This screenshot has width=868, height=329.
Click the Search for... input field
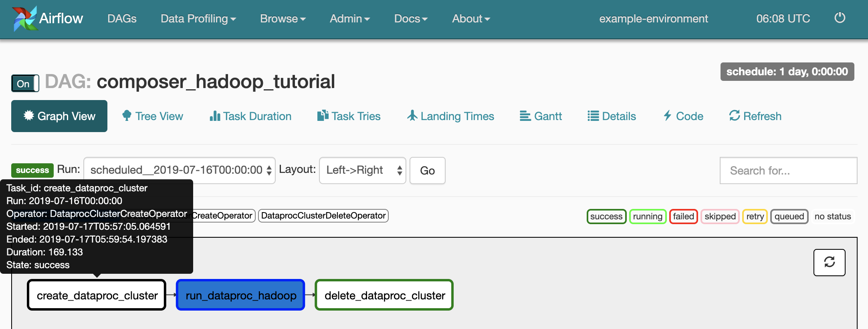(x=788, y=171)
